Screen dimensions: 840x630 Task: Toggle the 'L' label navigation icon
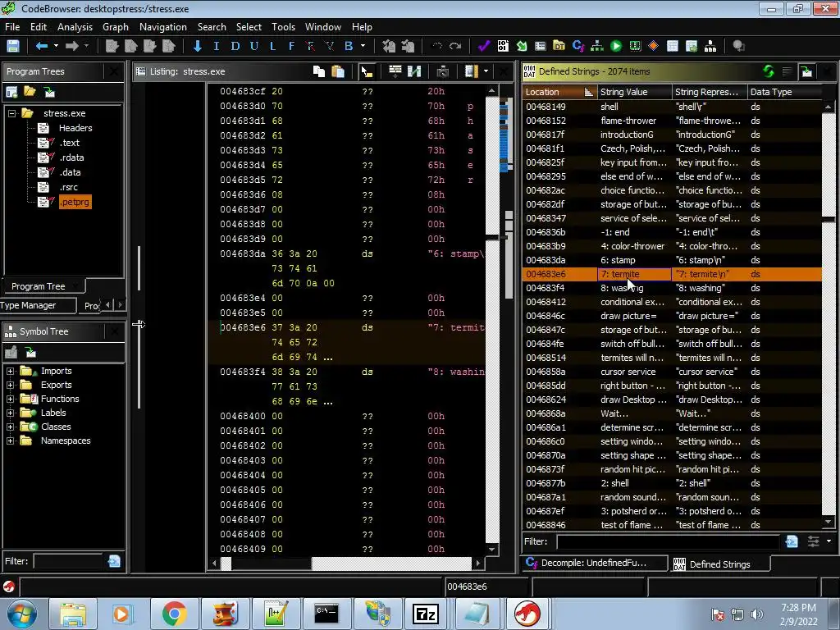(x=272, y=46)
